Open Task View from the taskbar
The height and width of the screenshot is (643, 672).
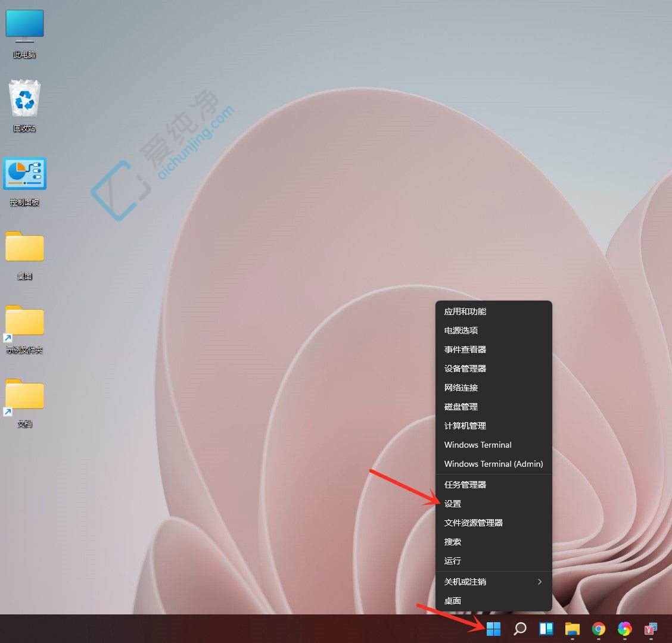point(546,629)
